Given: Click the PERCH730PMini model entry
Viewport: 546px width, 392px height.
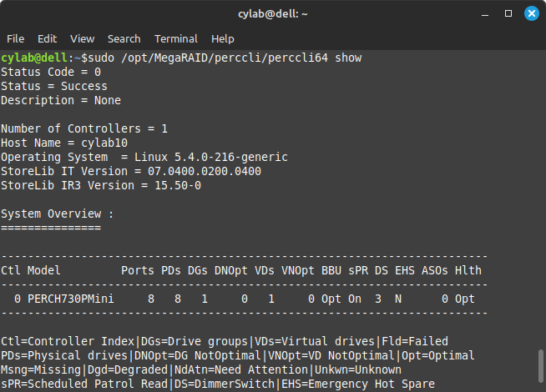Looking at the screenshot, I should pyautogui.click(x=71, y=299).
